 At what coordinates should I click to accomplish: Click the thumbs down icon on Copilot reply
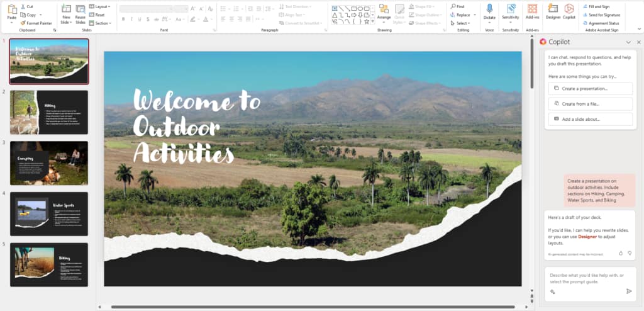(x=630, y=254)
